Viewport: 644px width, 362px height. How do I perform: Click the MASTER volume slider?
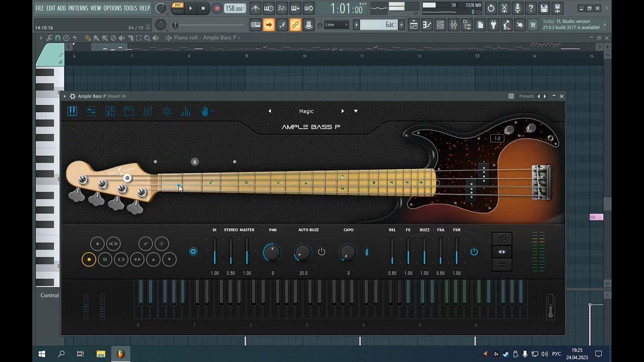point(247,251)
